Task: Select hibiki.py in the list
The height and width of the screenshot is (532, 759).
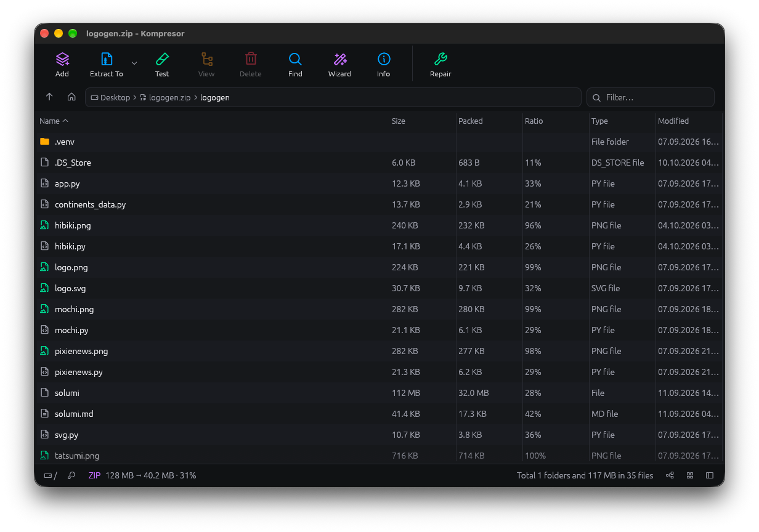Action: coord(379,246)
